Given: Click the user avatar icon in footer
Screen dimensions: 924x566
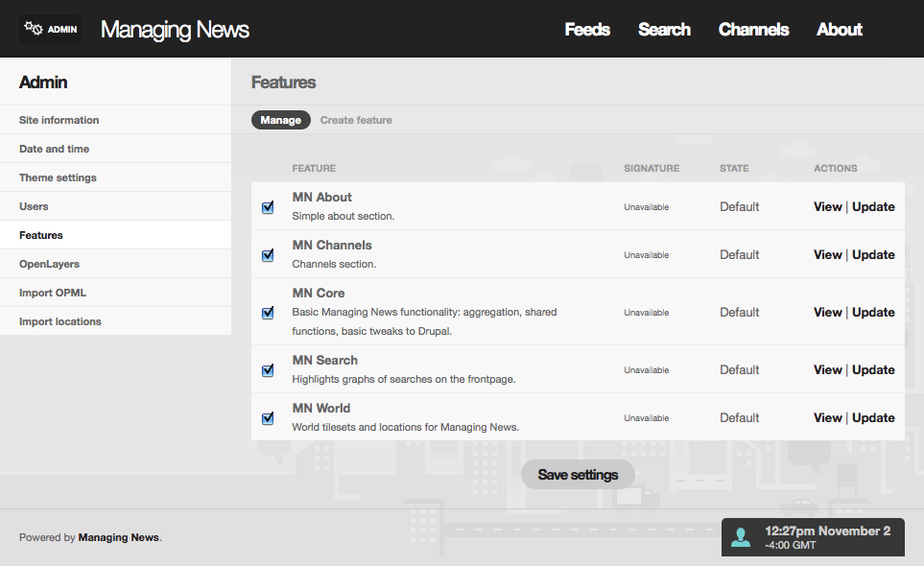Looking at the screenshot, I should (x=740, y=537).
